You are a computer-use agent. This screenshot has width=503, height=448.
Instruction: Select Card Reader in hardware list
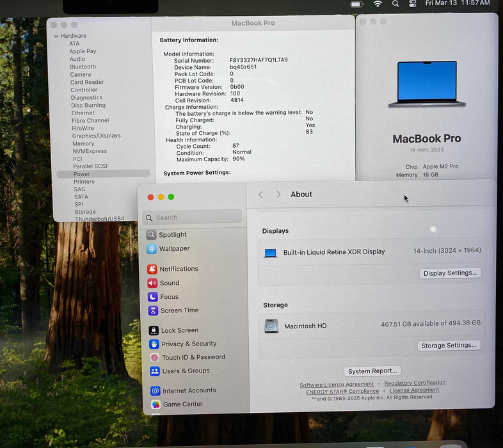pyautogui.click(x=87, y=82)
